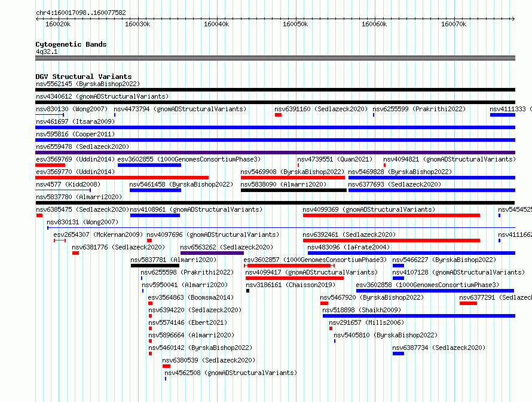Select esv2654307 (McKernan2009) red interval marker
Viewport: 532px width, 402px height.
[x=60, y=240]
